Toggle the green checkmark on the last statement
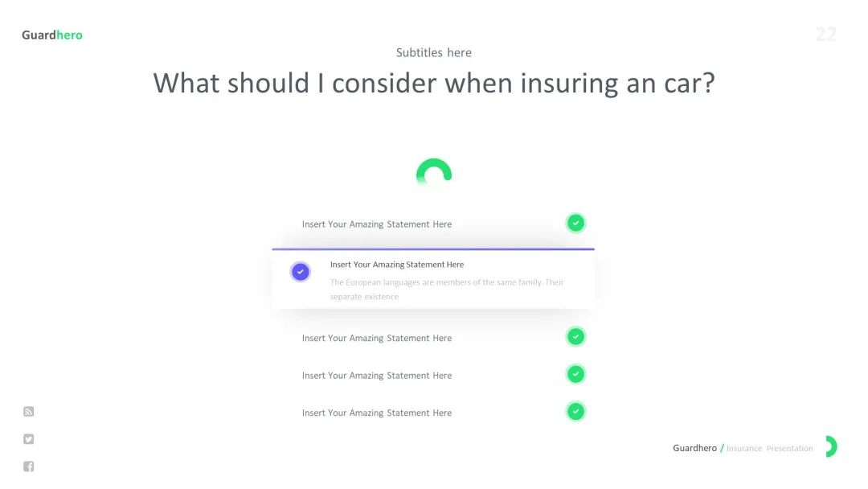 575,412
